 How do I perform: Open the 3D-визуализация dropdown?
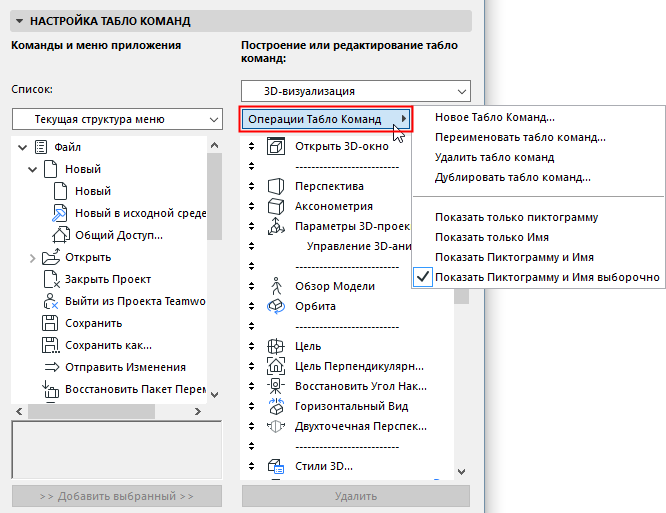pyautogui.click(x=355, y=91)
